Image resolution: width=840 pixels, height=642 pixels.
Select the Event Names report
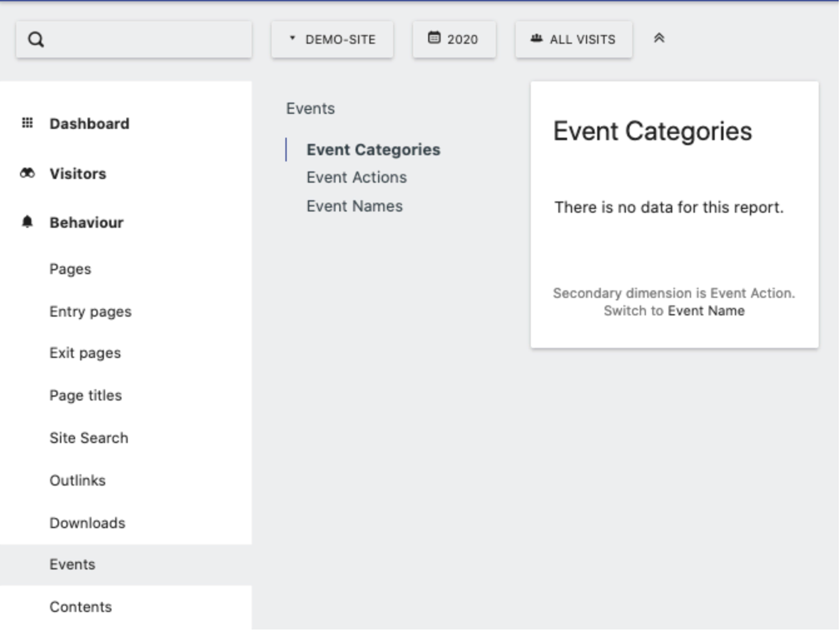point(354,206)
